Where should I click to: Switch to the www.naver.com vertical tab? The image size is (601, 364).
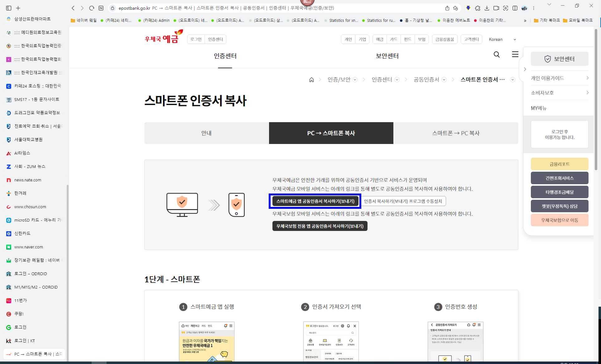34,247
